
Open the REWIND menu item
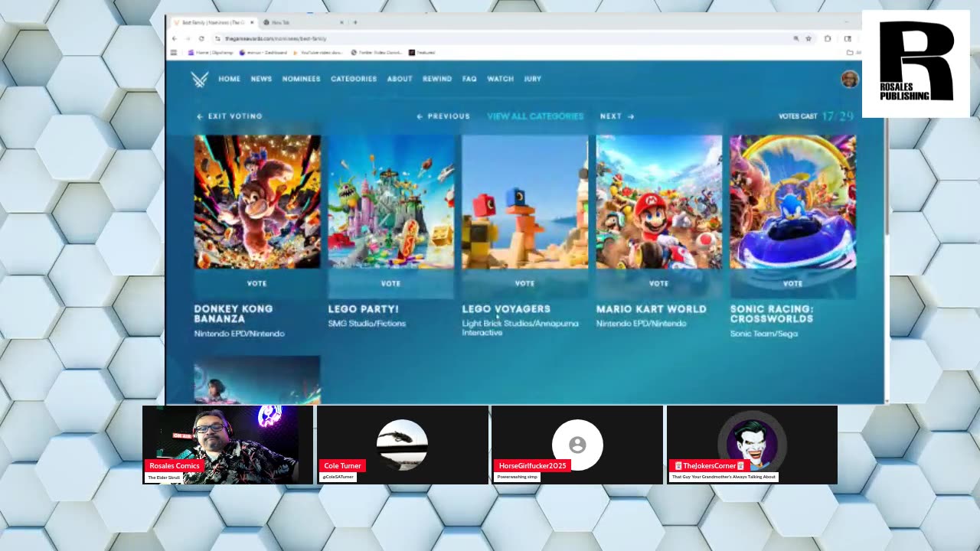(x=437, y=79)
